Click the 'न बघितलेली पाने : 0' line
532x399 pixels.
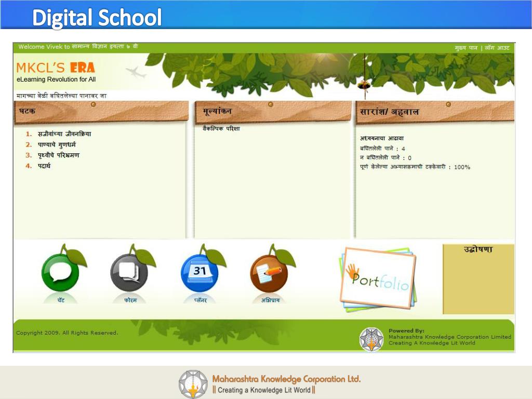point(386,158)
